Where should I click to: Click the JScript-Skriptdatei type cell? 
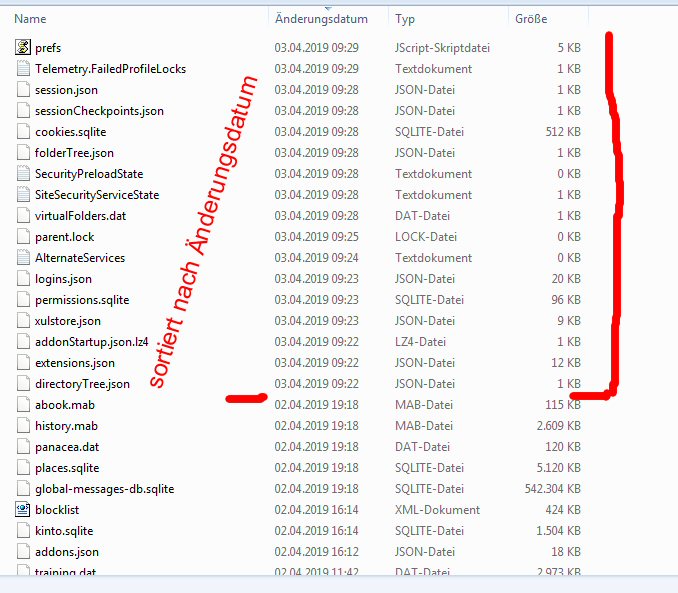pos(442,48)
